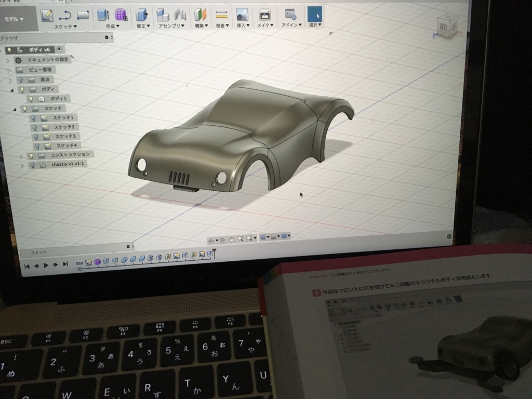Choose the rectangle sketch tool icon

(83, 15)
